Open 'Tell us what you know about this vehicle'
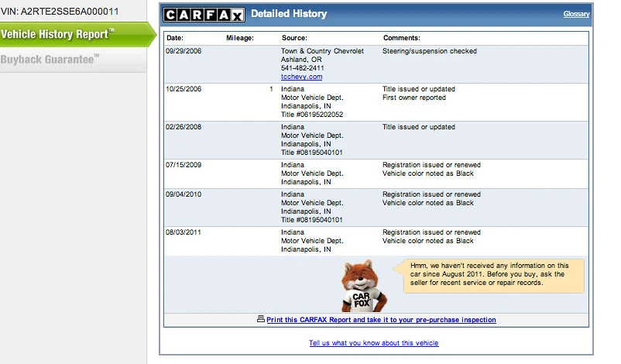The height and width of the screenshot is (364, 621). pos(373,343)
